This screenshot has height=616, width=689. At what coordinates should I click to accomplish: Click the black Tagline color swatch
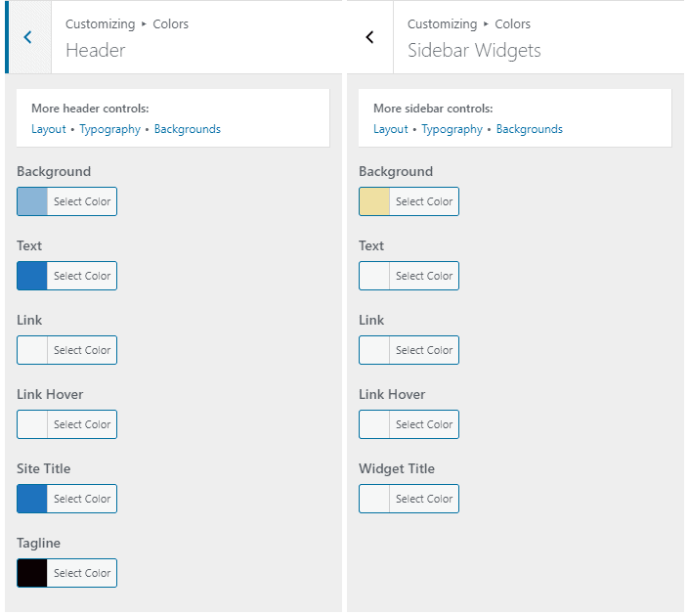point(32,573)
